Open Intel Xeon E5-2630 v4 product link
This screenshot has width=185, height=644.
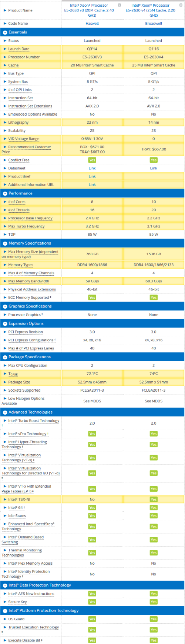(x=153, y=10)
